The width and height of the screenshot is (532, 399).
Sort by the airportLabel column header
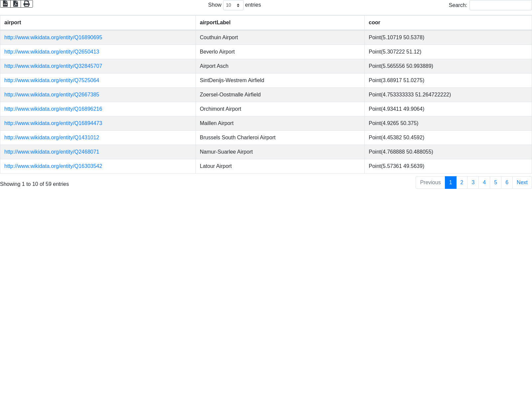click(x=215, y=23)
